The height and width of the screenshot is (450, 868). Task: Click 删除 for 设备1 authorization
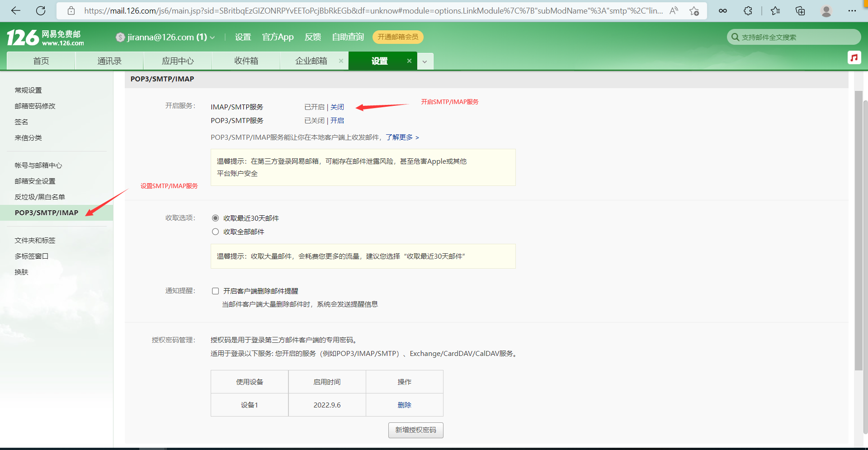pyautogui.click(x=405, y=405)
